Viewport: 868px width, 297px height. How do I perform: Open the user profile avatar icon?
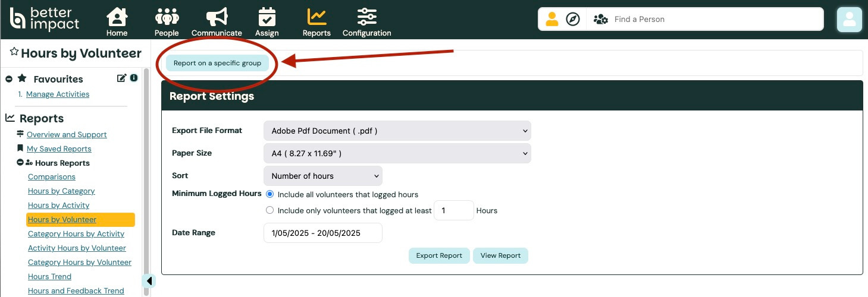[849, 20]
